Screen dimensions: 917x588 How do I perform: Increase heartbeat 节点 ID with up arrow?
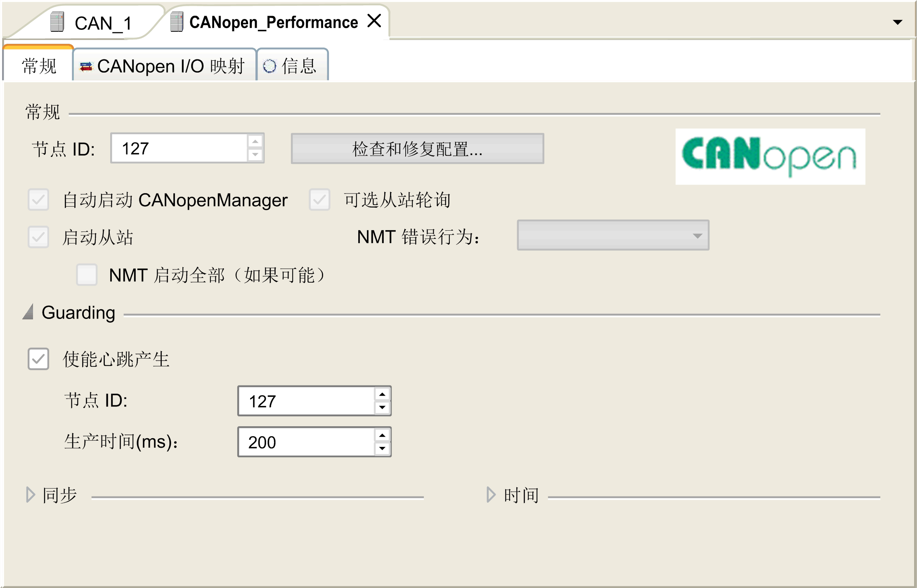tap(383, 394)
